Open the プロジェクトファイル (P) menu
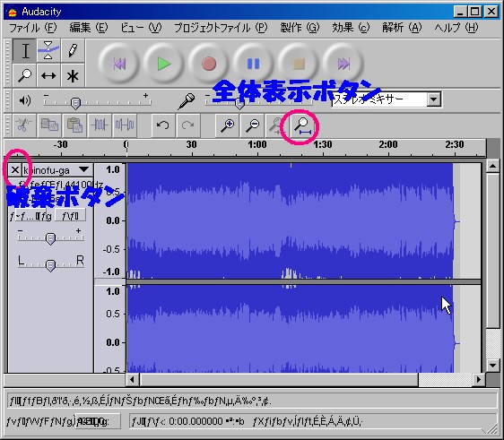Screen dimensions: 504x440 click(221, 28)
